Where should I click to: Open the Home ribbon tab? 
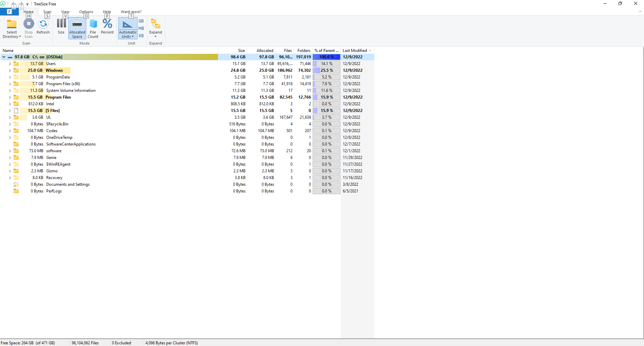[x=29, y=12]
